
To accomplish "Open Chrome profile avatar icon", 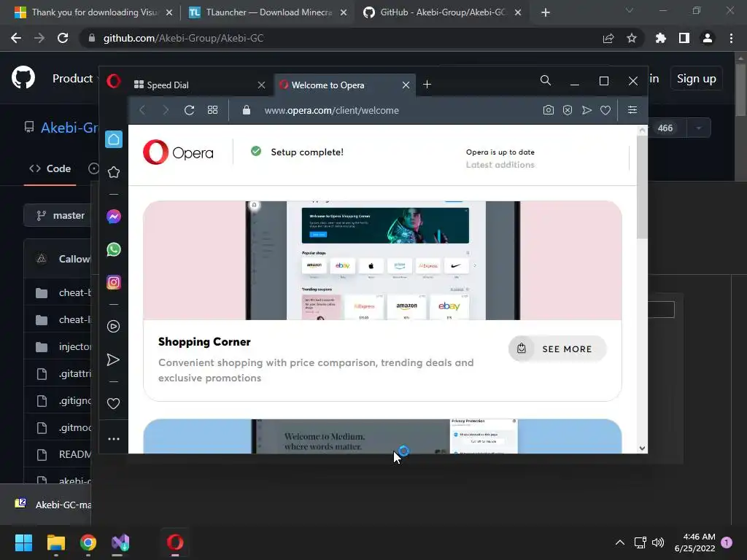I will 708,38.
